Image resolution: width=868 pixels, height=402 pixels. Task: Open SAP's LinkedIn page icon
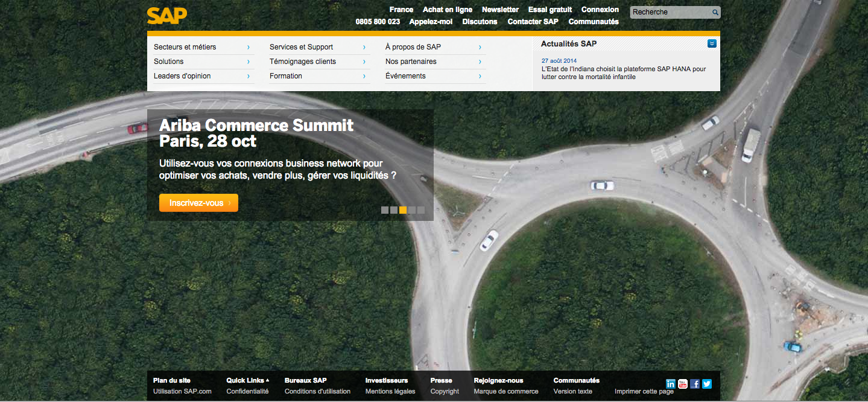click(671, 384)
